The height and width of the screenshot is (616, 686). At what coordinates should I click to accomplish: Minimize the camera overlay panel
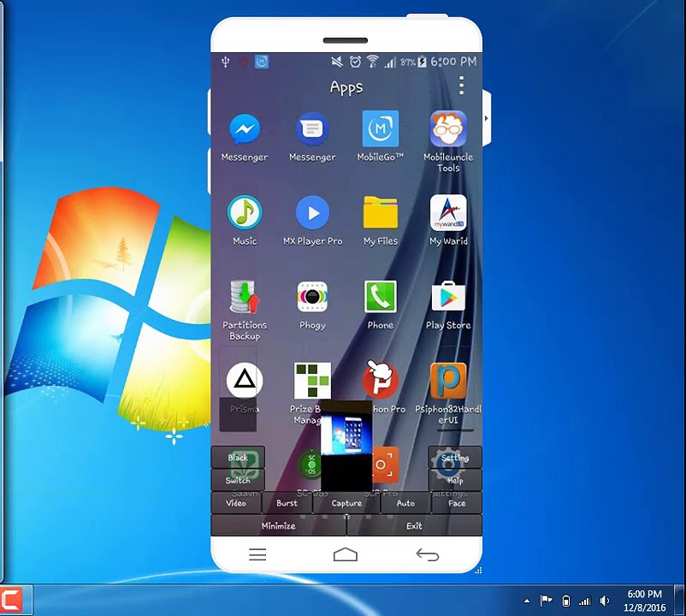click(x=279, y=525)
